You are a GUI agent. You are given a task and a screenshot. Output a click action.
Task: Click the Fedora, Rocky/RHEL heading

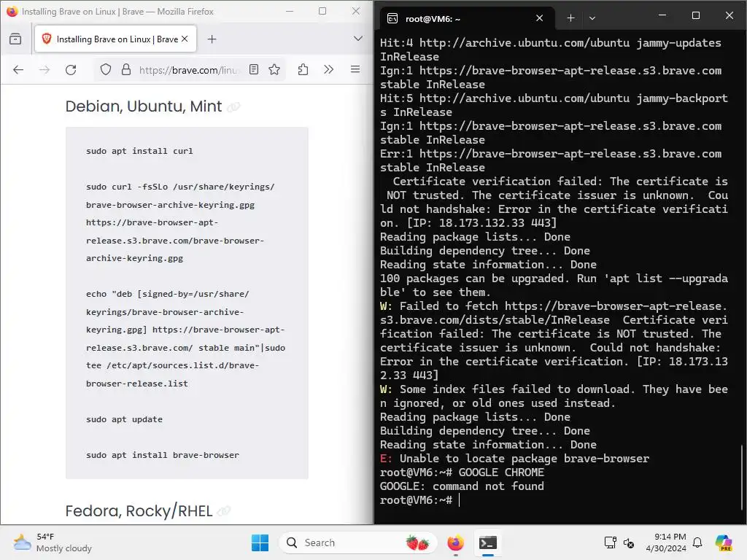pos(139,511)
